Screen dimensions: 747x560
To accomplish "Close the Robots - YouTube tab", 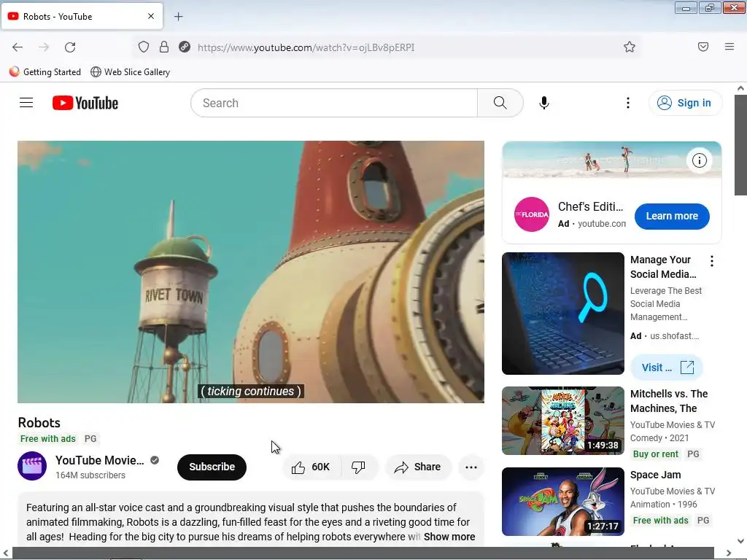I will click(151, 16).
